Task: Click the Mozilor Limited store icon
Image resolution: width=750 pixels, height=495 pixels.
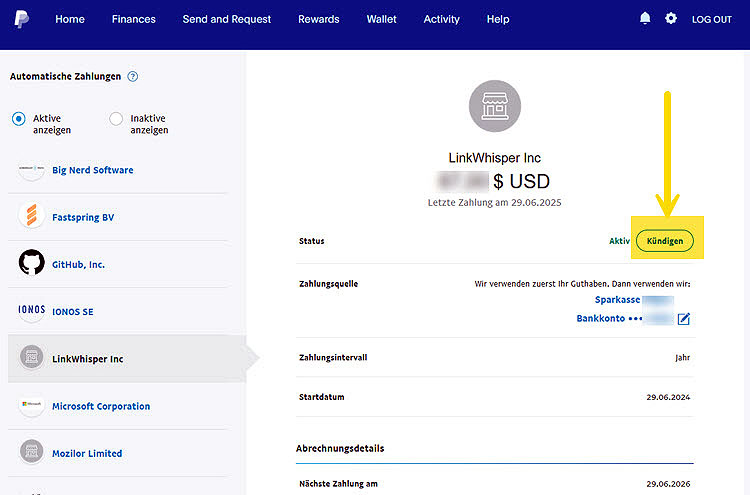Action: click(x=32, y=451)
